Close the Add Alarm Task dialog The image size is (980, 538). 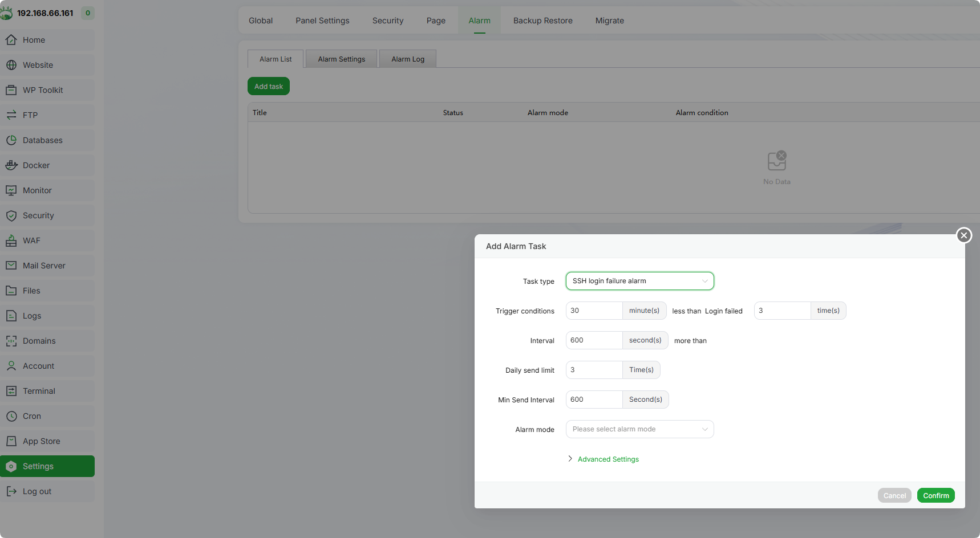coord(963,235)
